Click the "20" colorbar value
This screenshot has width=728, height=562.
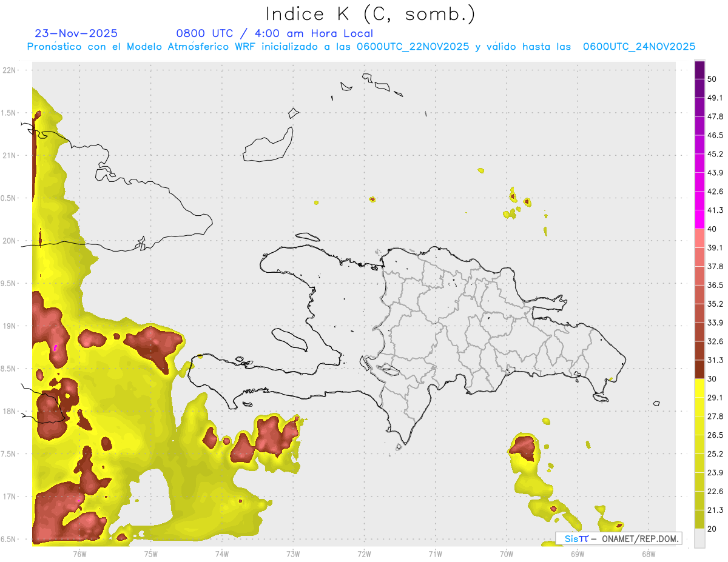(x=713, y=529)
